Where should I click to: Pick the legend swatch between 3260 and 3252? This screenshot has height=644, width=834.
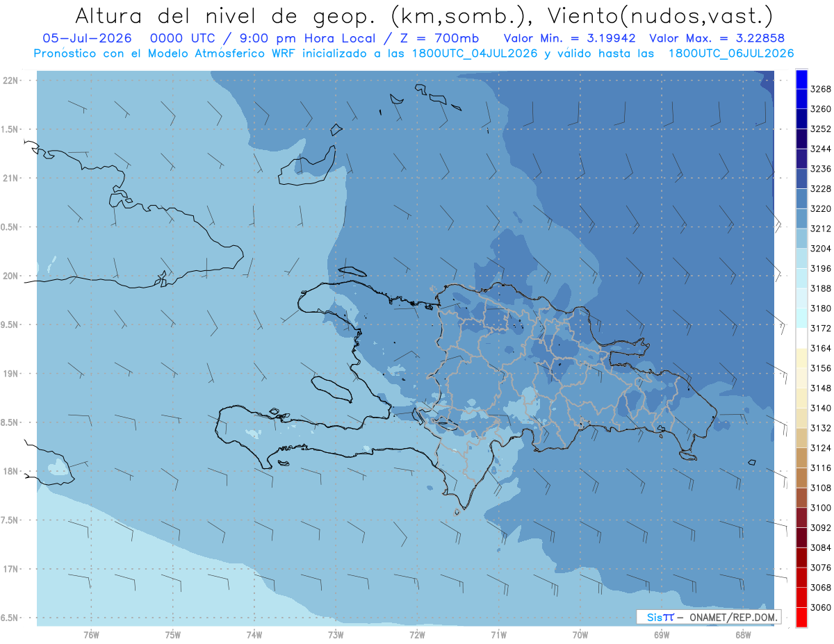801,119
